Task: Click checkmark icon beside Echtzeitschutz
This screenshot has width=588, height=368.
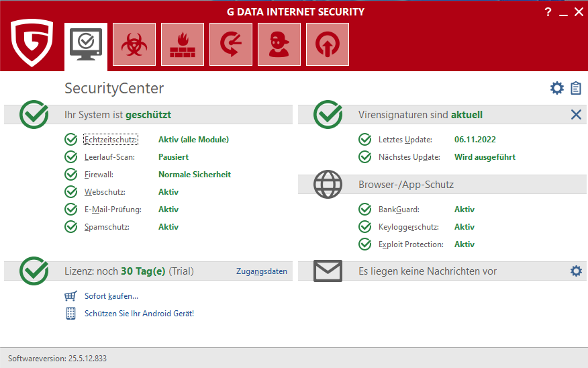Action: pyautogui.click(x=71, y=140)
